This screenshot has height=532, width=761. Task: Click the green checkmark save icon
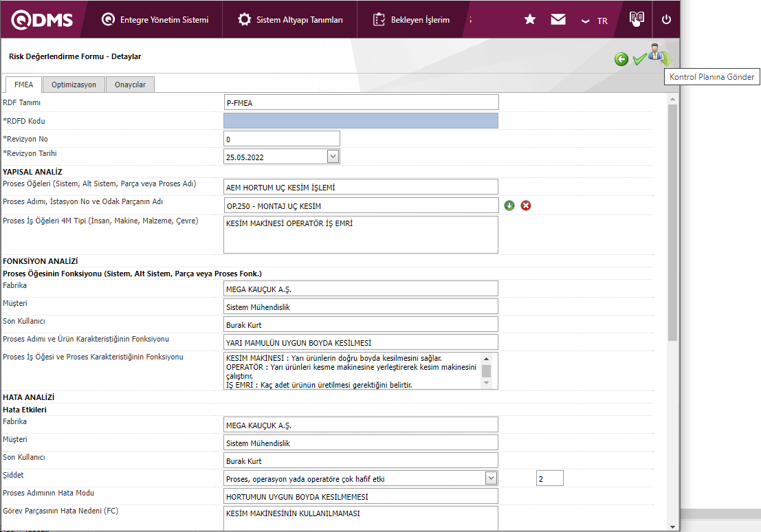tap(639, 60)
